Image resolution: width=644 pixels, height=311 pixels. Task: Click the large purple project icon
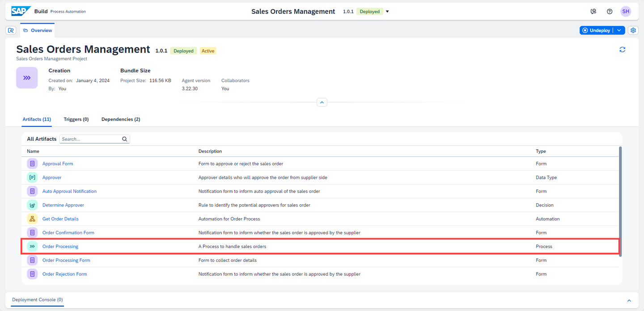pyautogui.click(x=27, y=78)
